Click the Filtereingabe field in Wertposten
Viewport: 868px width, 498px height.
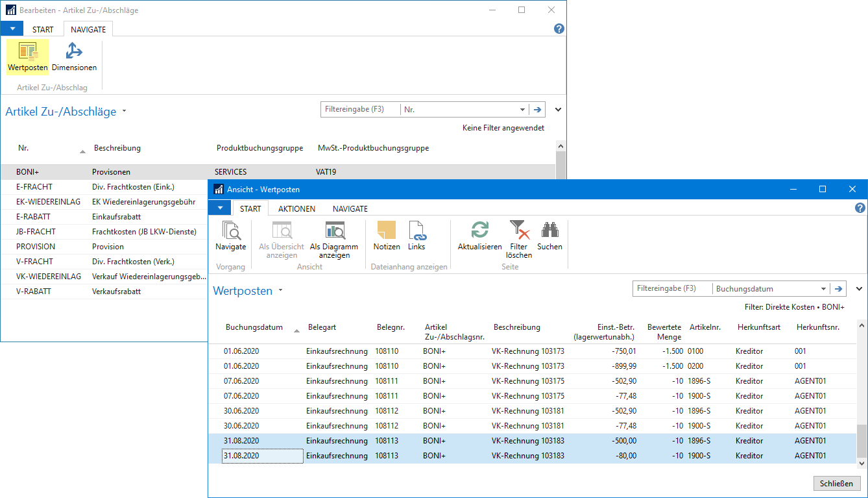(671, 289)
